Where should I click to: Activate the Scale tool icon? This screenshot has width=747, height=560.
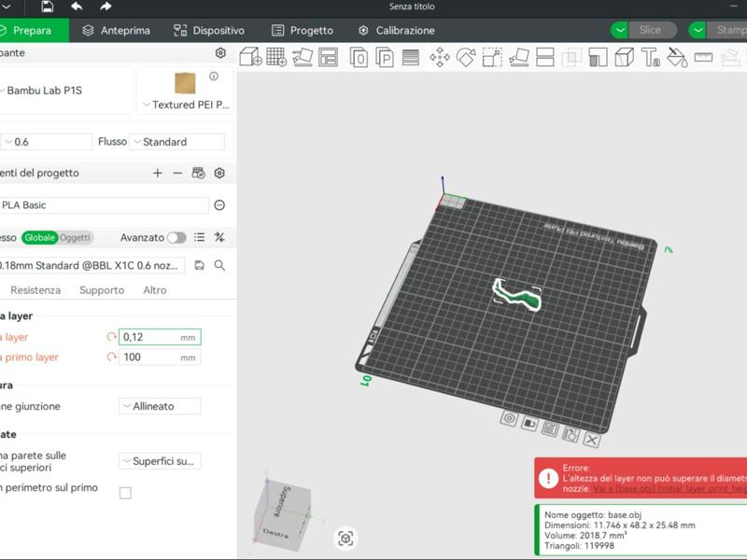(492, 57)
